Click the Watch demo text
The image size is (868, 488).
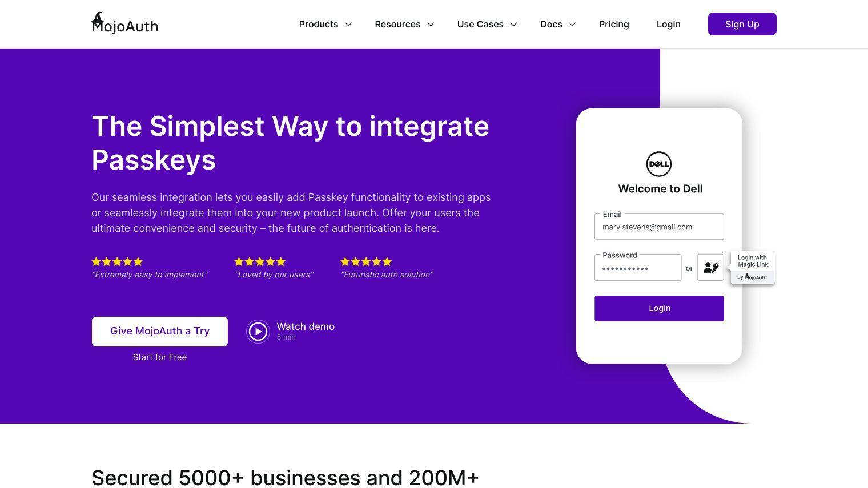[306, 326]
